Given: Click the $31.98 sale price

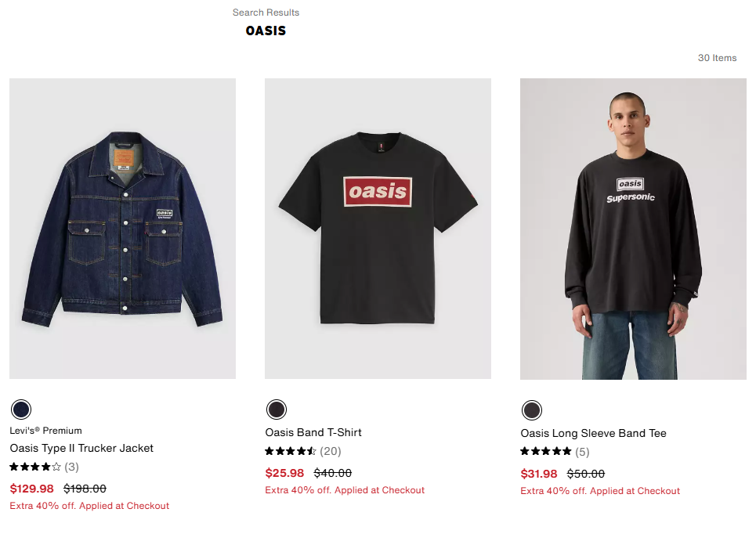Looking at the screenshot, I should point(539,474).
